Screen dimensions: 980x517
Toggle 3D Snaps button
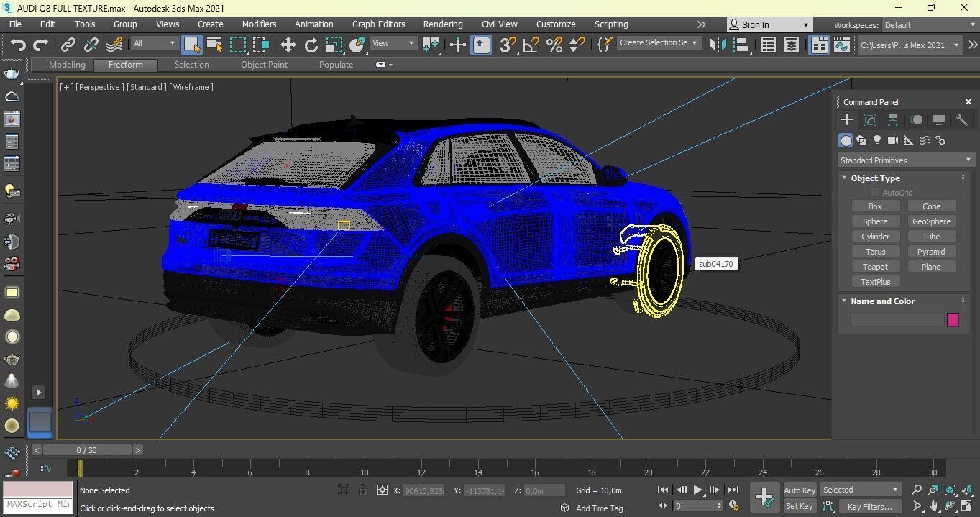point(508,45)
